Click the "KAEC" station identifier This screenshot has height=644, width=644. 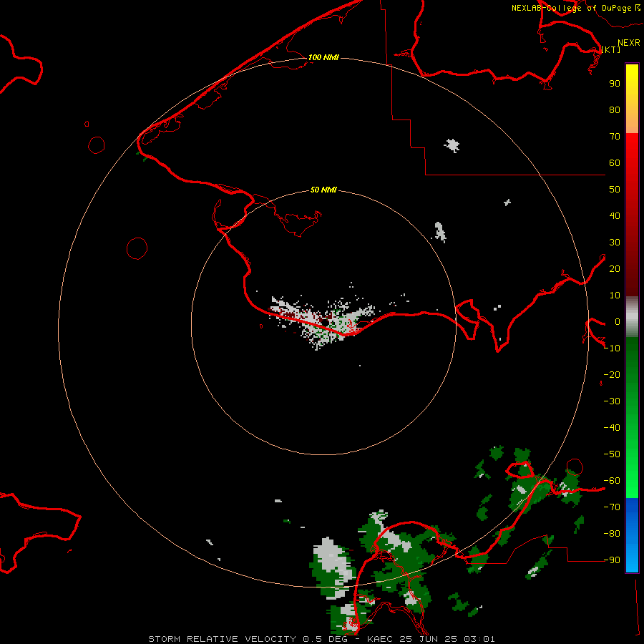381,639
